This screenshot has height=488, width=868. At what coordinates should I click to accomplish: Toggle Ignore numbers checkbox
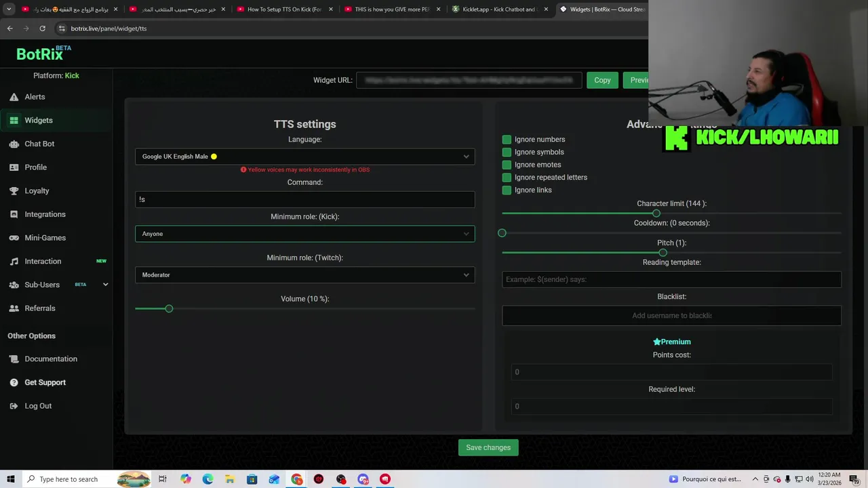[x=507, y=140]
